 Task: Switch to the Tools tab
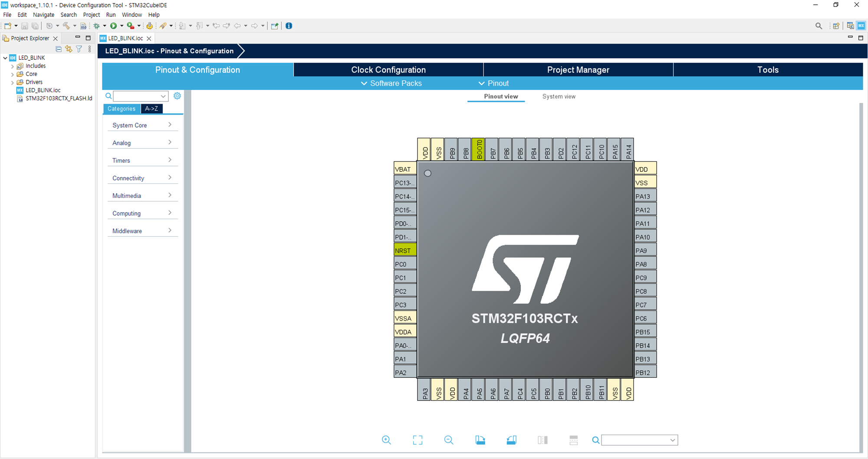click(x=768, y=70)
